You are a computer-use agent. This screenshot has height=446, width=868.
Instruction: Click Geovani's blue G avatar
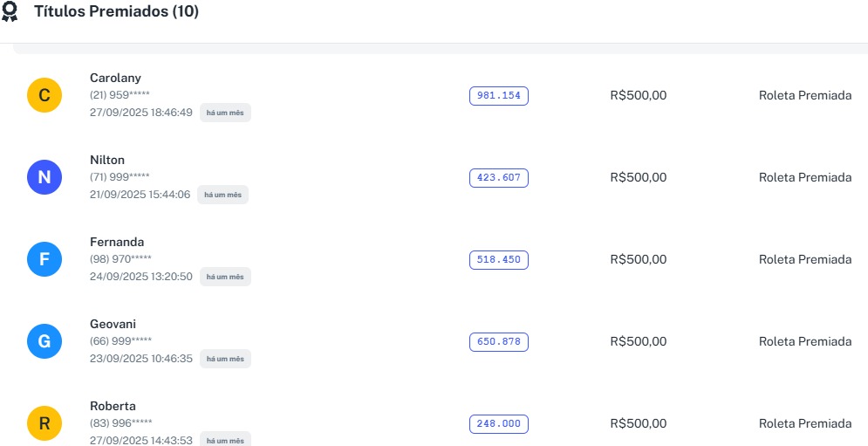click(x=44, y=342)
